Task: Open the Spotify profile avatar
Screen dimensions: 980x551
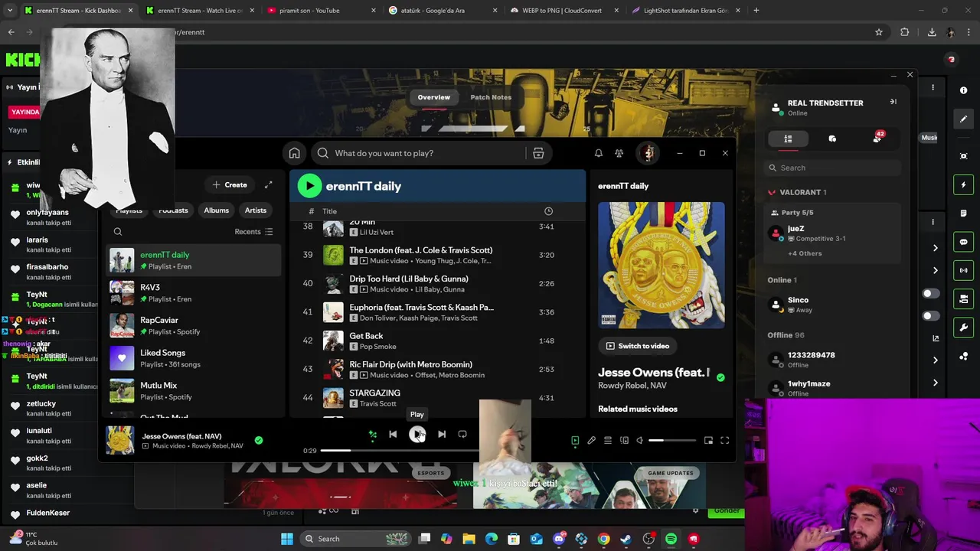Action: click(x=648, y=153)
